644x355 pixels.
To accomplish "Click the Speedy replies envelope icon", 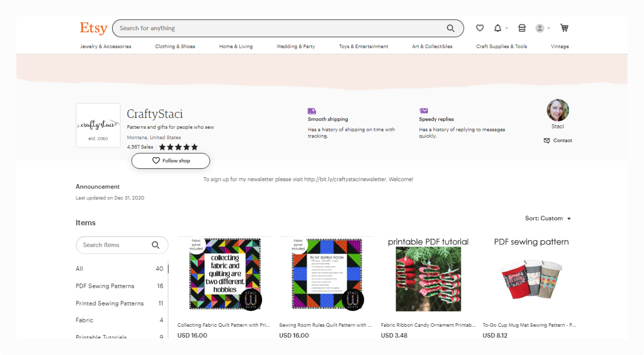I will 423,111.
